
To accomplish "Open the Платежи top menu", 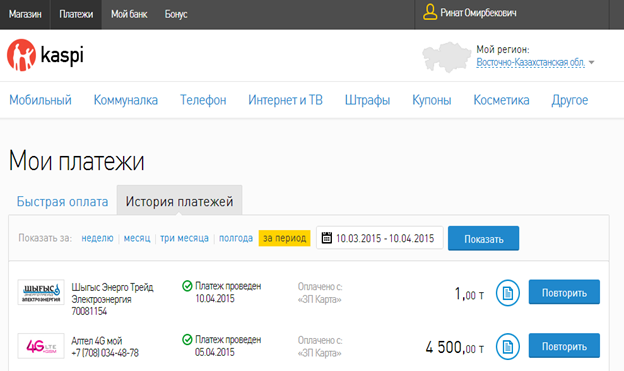I will point(76,14).
